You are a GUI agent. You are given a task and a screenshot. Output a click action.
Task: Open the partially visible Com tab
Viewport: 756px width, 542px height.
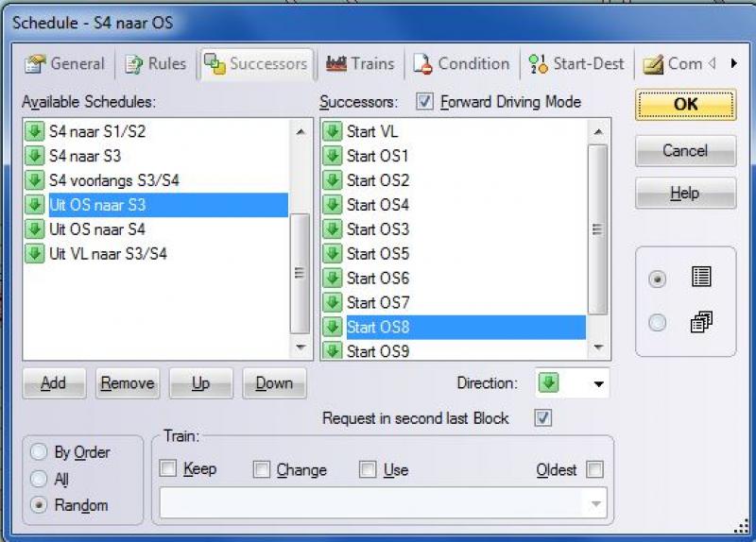[x=673, y=63]
